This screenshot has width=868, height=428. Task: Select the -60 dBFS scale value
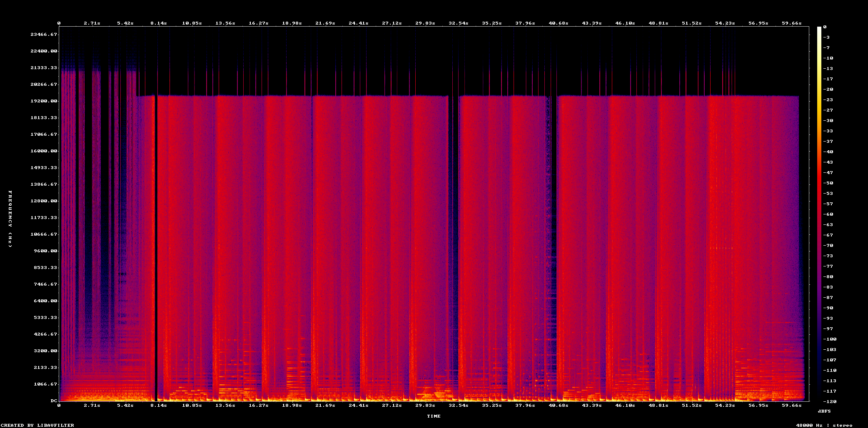pos(828,214)
